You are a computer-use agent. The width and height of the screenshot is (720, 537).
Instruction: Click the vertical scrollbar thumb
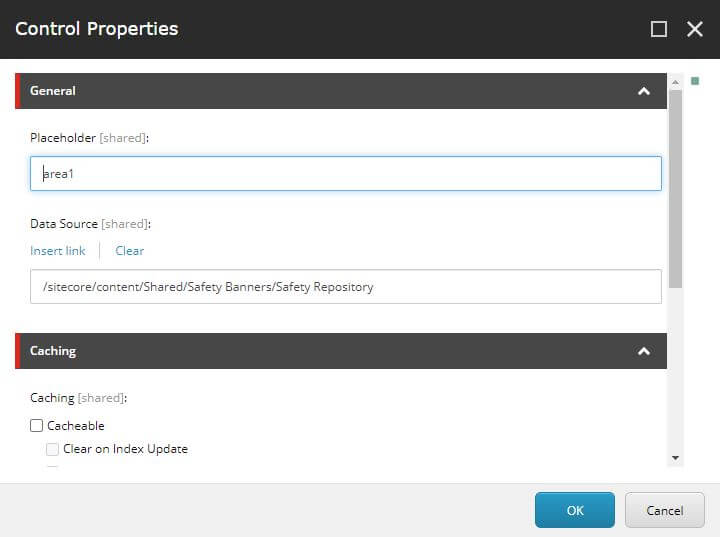coord(676,190)
